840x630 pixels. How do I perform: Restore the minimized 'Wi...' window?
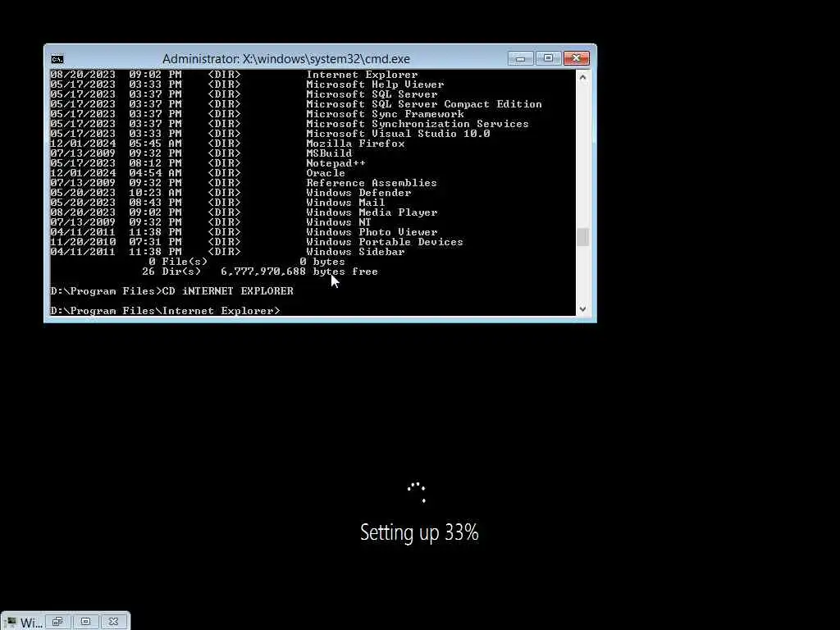(x=57, y=622)
